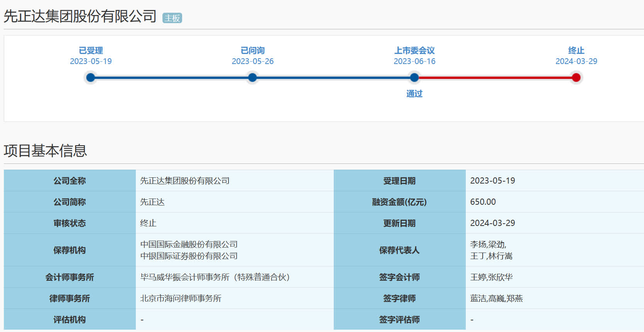Click the 已问询 stage label
This screenshot has height=332, width=644.
[252, 51]
